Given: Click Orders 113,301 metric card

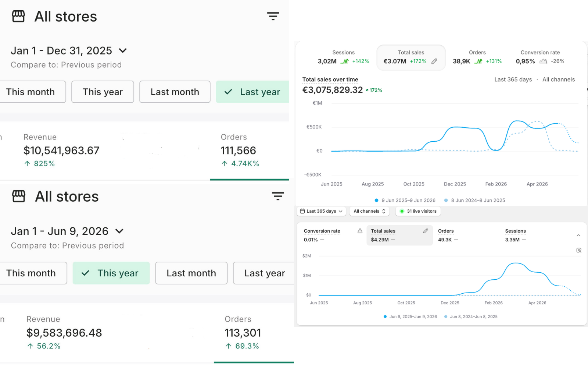Looking at the screenshot, I should click(x=254, y=332).
